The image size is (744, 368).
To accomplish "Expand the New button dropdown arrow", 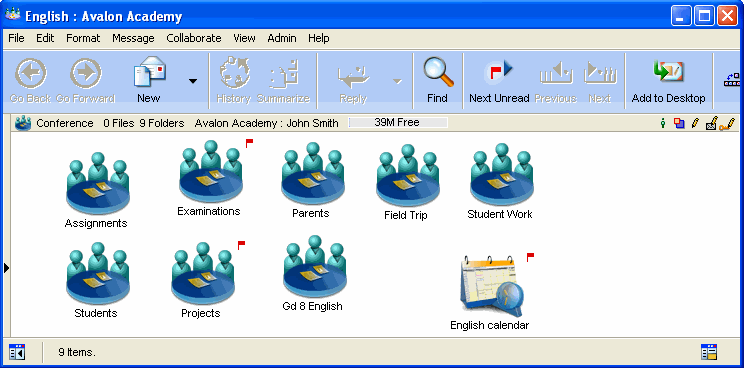I will tap(193, 82).
